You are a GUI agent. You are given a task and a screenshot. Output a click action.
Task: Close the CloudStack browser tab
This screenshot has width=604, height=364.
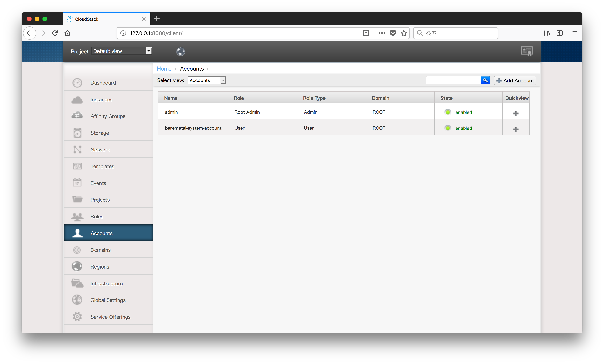[143, 19]
